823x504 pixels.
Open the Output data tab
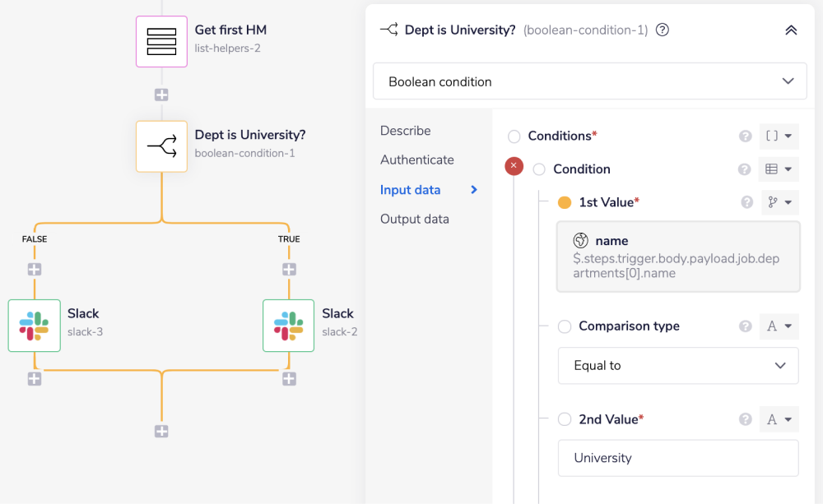414,219
